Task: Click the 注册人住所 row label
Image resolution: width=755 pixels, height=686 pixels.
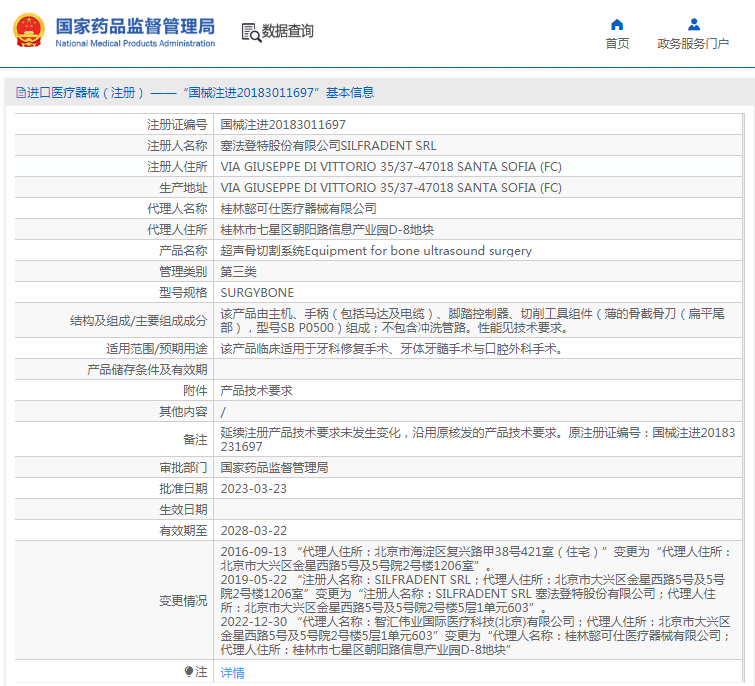Action: click(177, 167)
